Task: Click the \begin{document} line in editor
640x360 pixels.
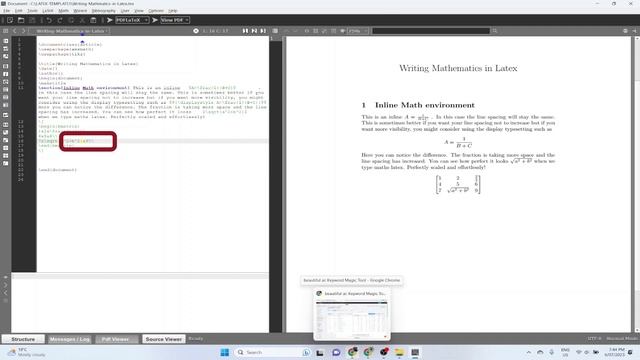Action: [60, 78]
